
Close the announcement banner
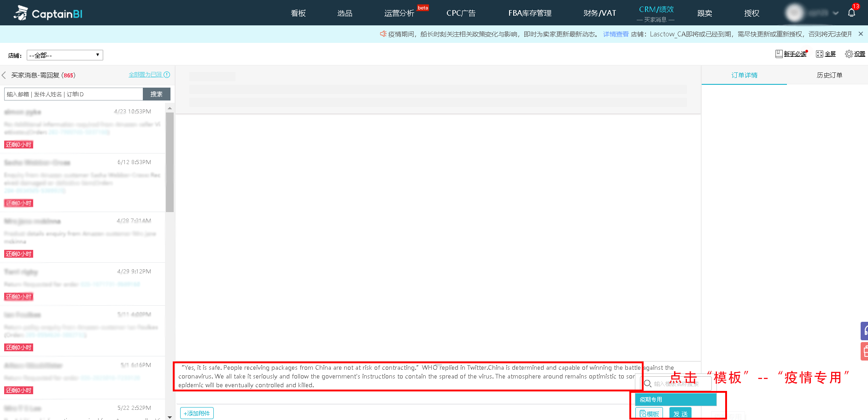(x=861, y=34)
